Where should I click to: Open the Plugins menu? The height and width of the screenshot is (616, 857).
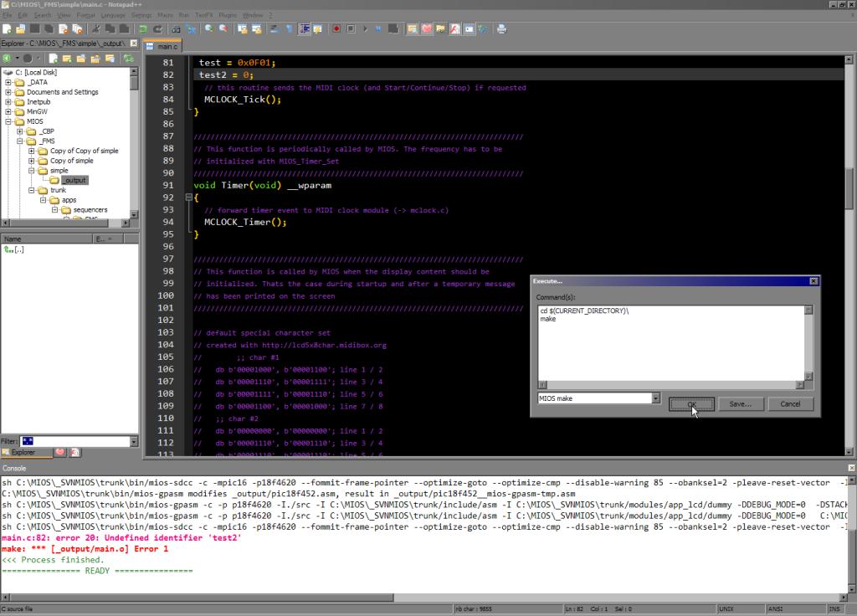(x=228, y=15)
